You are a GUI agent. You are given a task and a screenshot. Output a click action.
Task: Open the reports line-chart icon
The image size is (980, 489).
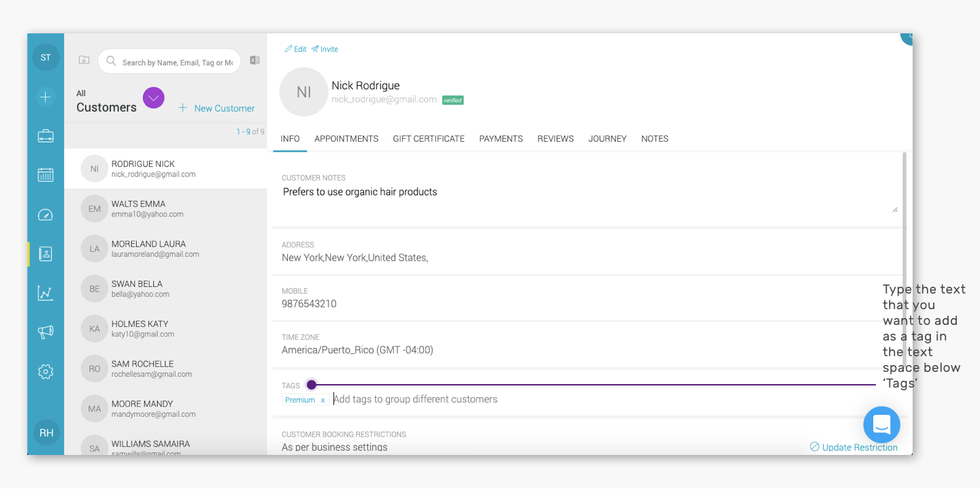coord(46,293)
